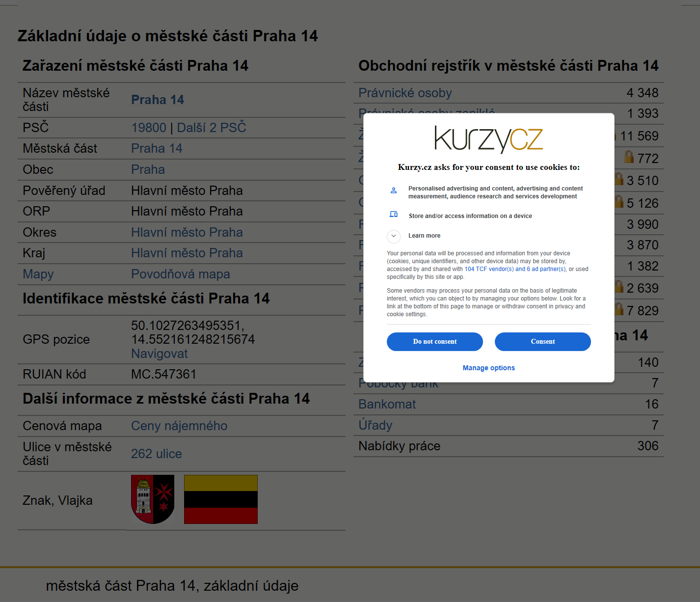
Task: Open Ceny nájemného link
Action: (x=179, y=426)
